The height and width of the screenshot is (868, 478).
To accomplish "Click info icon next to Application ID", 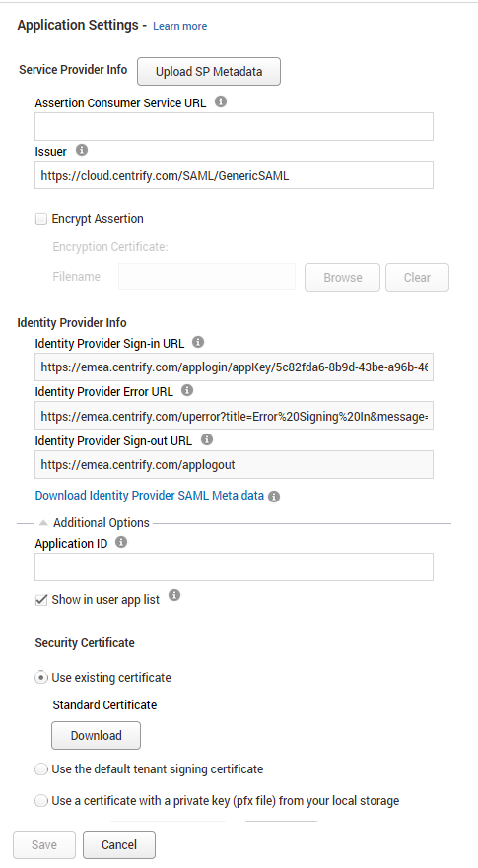I will 121,542.
